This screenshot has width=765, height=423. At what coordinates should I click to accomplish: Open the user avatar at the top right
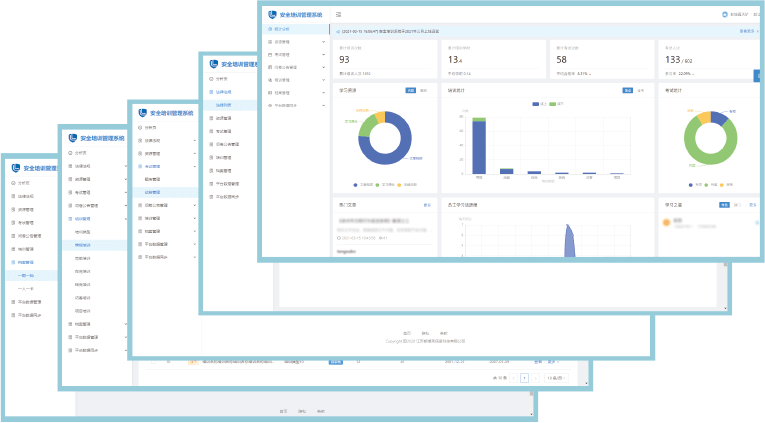pyautogui.click(x=723, y=15)
